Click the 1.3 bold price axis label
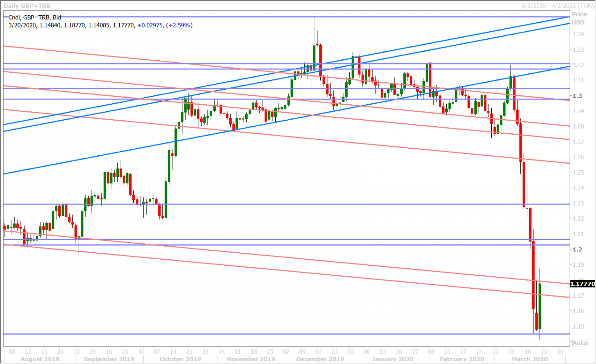Viewport: 596px width, 364px height. pos(577,96)
